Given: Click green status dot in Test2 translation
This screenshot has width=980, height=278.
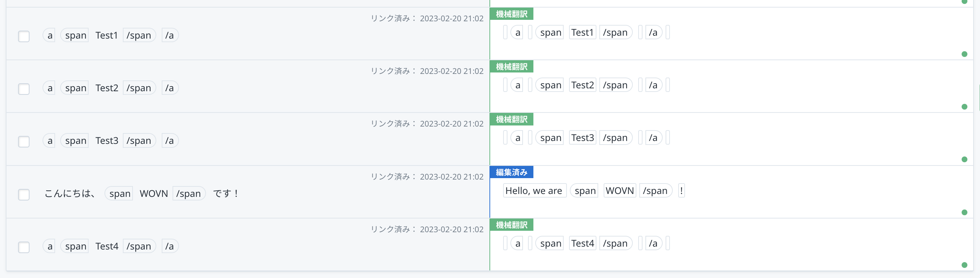Looking at the screenshot, I should pyautogui.click(x=964, y=107).
